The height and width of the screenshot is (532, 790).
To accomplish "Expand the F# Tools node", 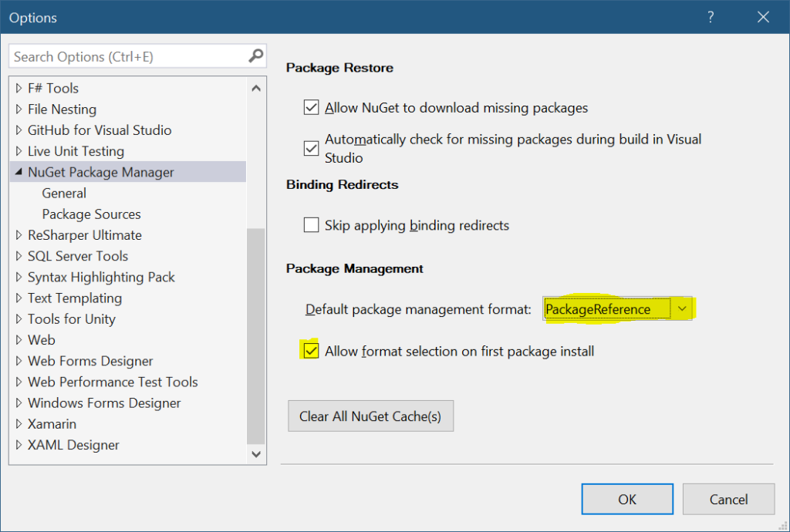I will tap(19, 89).
